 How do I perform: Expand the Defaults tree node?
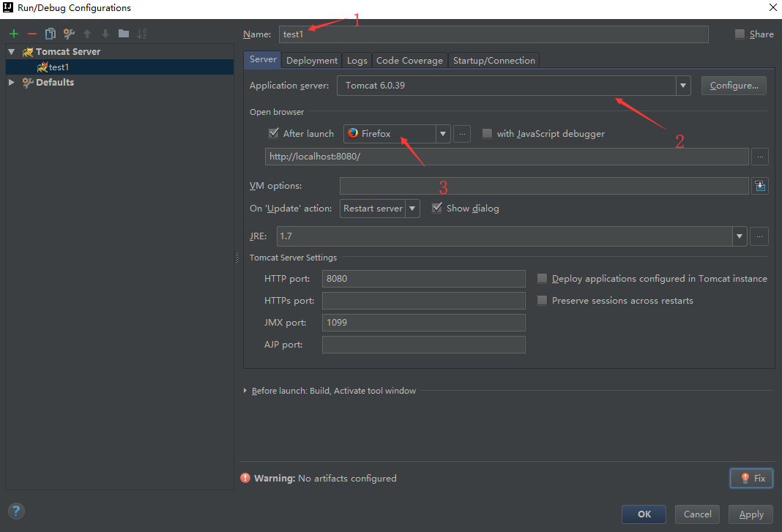click(x=12, y=82)
